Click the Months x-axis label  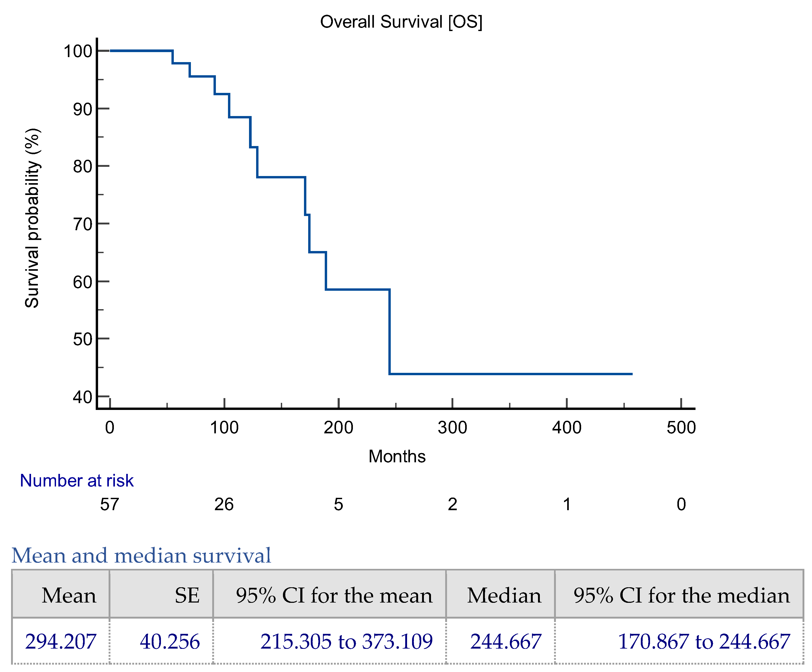click(397, 457)
